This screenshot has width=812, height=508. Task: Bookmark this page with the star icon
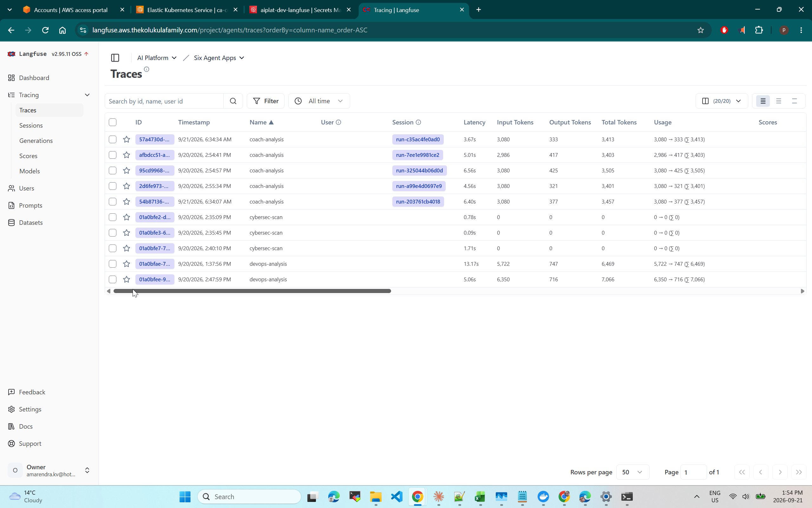tap(700, 30)
